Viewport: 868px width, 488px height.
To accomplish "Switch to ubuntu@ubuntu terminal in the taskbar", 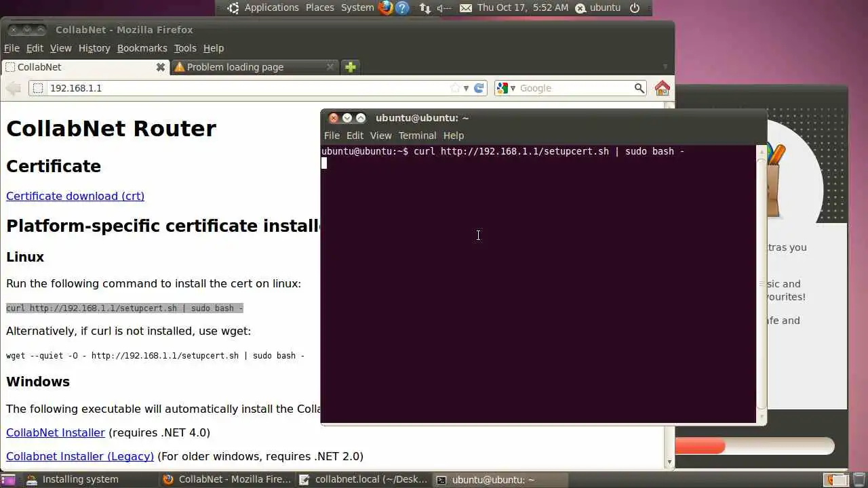I will [x=500, y=480].
